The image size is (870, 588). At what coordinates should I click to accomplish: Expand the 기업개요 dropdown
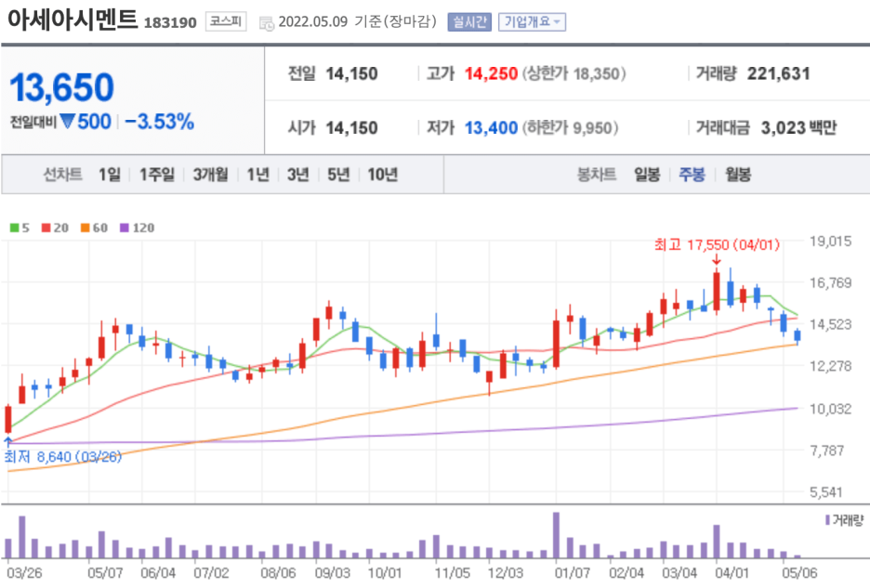532,21
